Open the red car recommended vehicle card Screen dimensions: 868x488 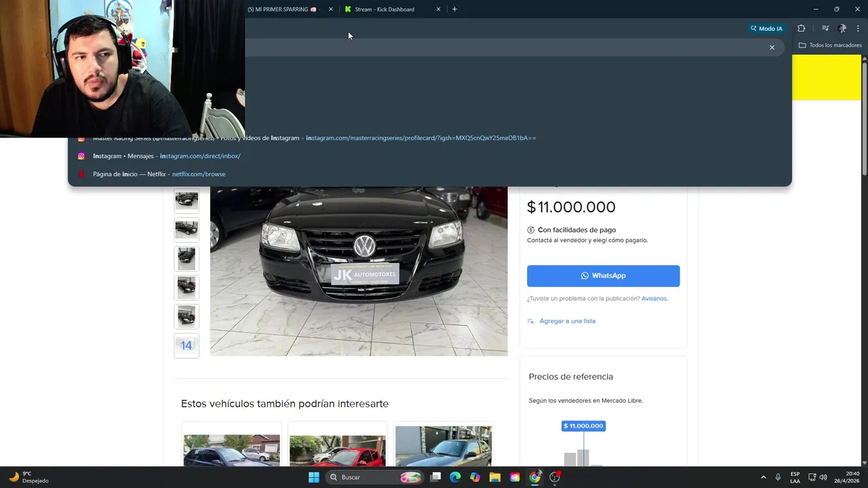[337, 445]
